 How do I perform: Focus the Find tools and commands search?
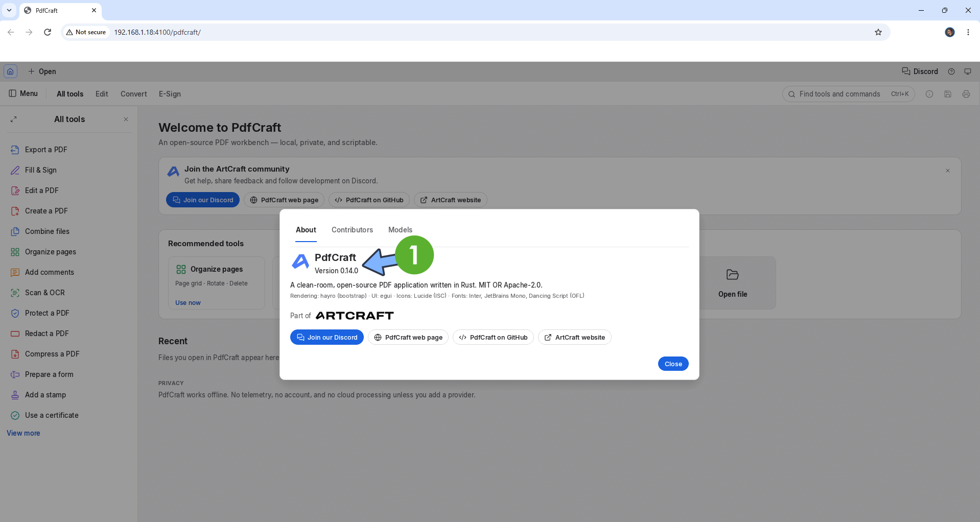pyautogui.click(x=848, y=94)
